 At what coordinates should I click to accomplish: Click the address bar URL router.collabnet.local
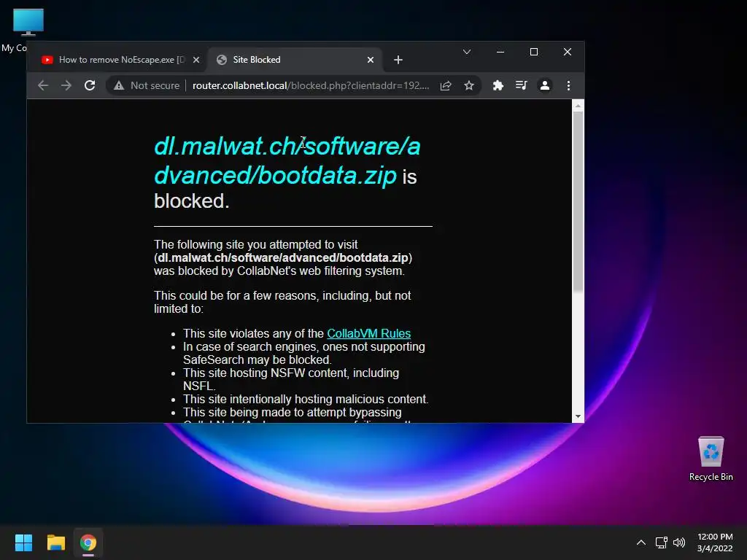311,86
